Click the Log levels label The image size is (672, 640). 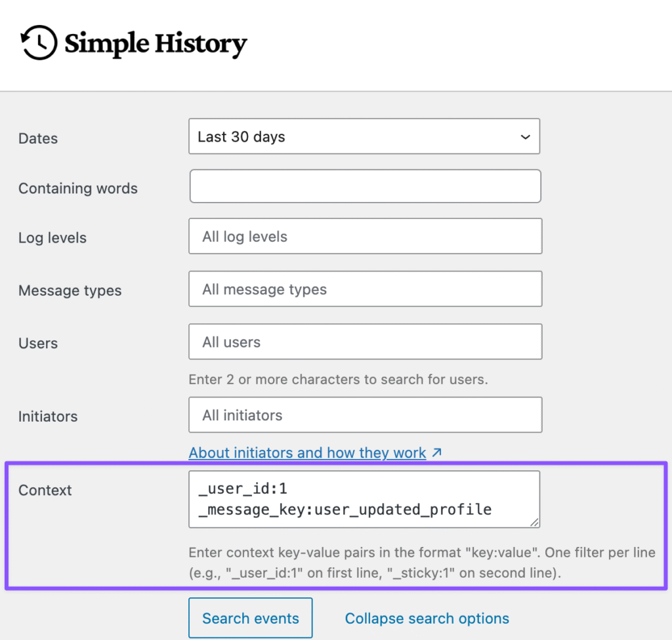(x=52, y=238)
